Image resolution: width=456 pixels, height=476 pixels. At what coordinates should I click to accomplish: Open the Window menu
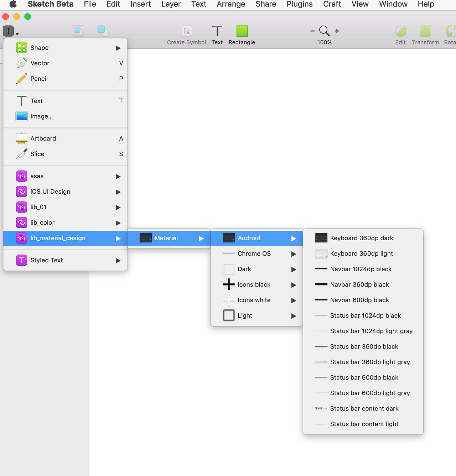point(393,4)
